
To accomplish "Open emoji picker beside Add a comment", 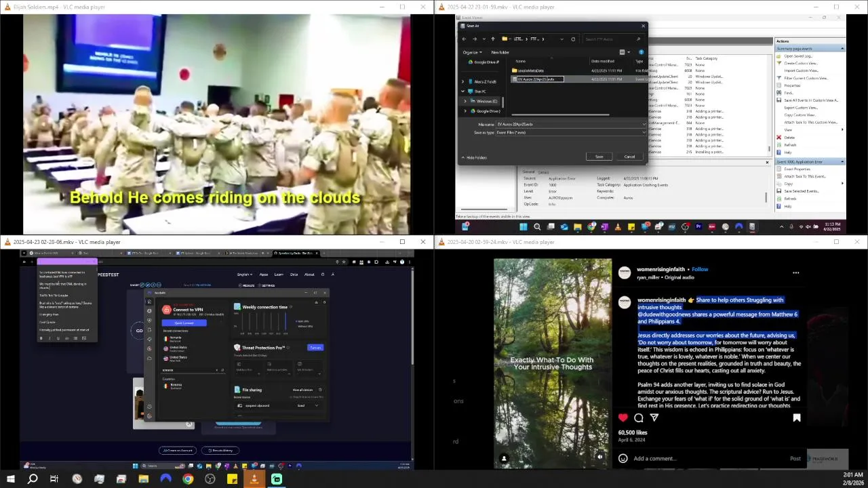I will pyautogui.click(x=623, y=458).
